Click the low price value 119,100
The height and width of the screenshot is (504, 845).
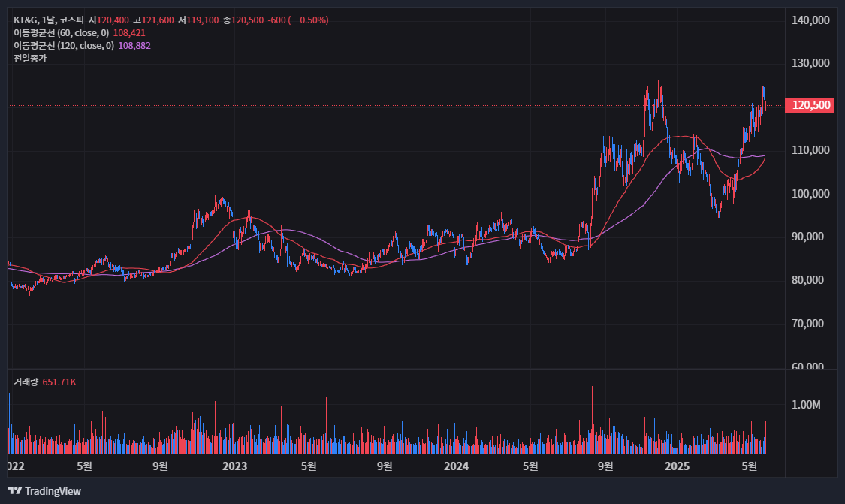203,20
